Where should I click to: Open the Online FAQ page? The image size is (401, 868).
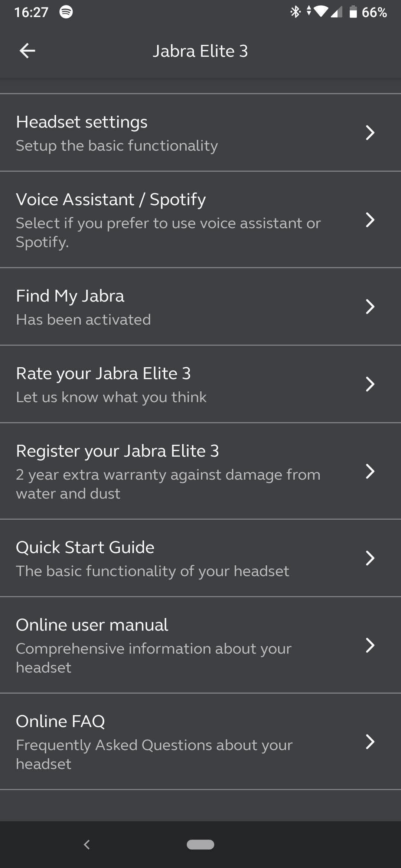point(61,721)
